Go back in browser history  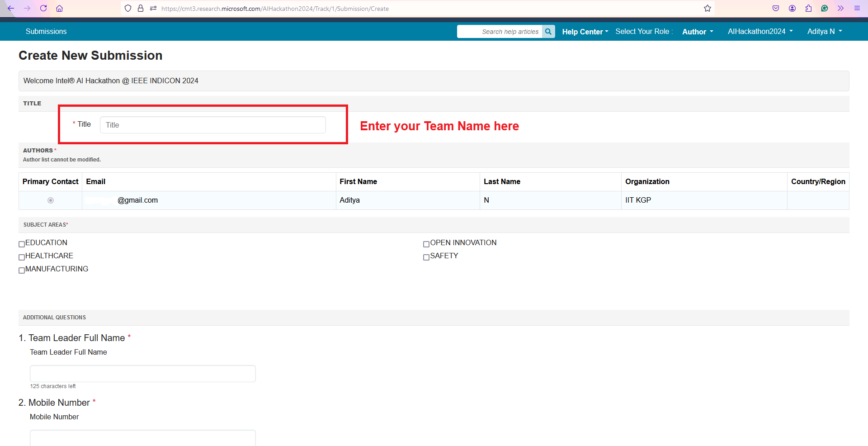[x=11, y=8]
